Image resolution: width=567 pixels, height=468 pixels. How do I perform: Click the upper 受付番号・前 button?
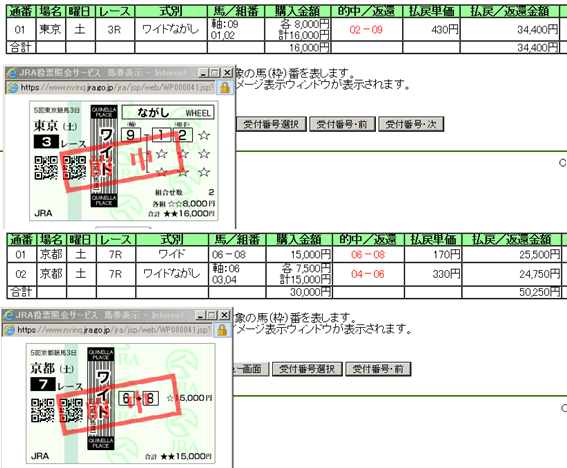(x=342, y=124)
